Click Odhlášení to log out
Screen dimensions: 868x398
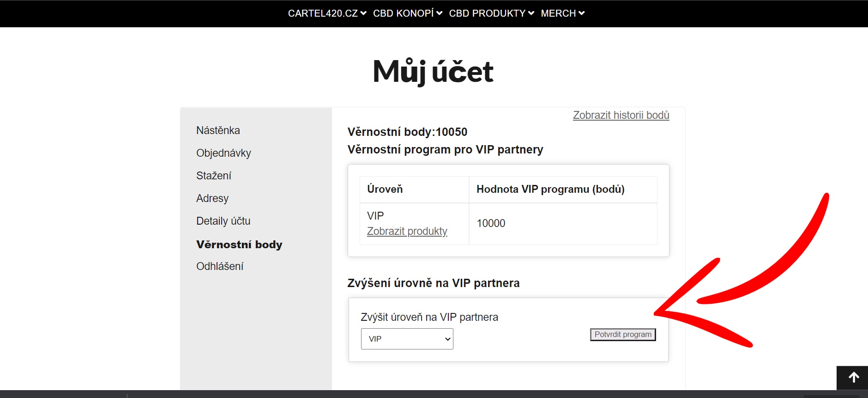coord(220,266)
